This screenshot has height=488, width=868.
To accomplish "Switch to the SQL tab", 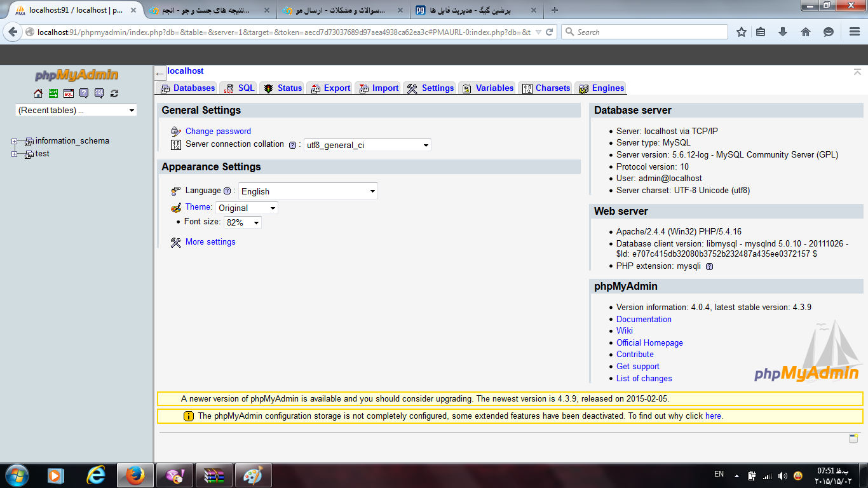I will tap(238, 88).
